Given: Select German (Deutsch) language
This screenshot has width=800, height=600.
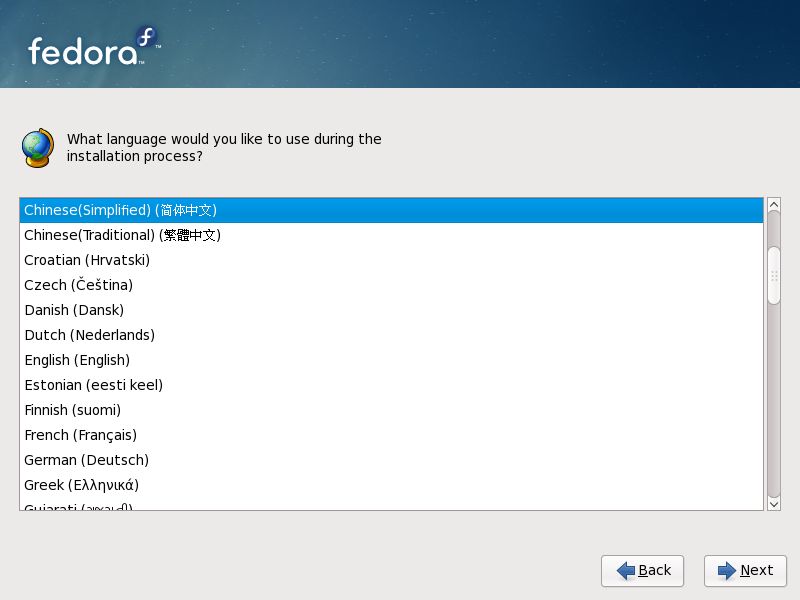Looking at the screenshot, I should tap(391, 460).
